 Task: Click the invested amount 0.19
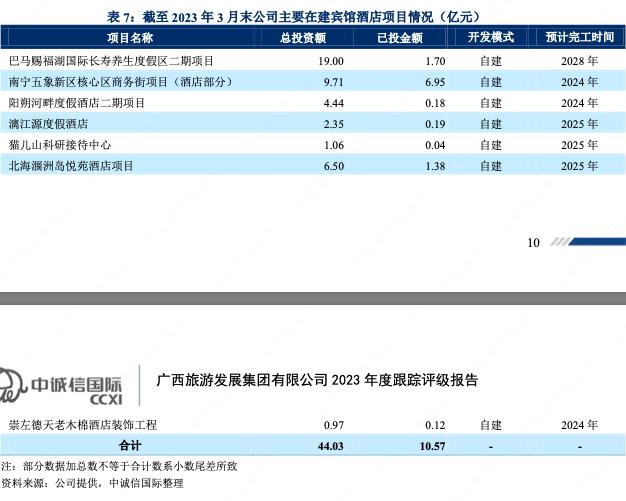tap(435, 124)
